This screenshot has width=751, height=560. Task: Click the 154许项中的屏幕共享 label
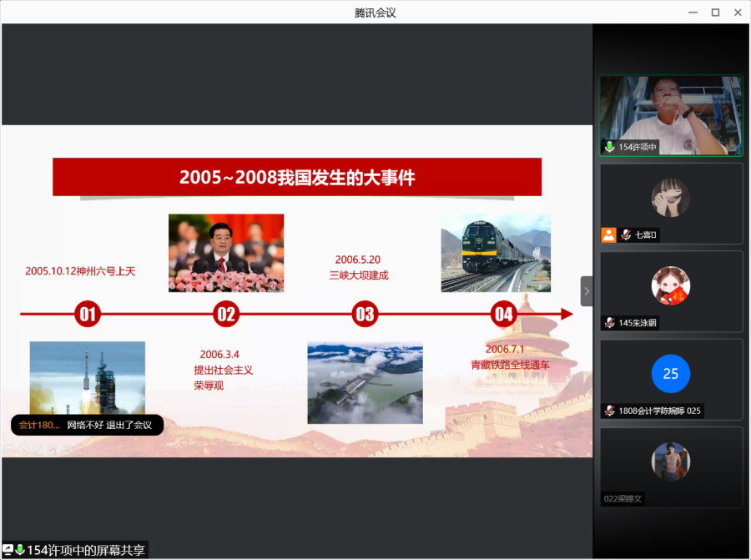pos(86,550)
